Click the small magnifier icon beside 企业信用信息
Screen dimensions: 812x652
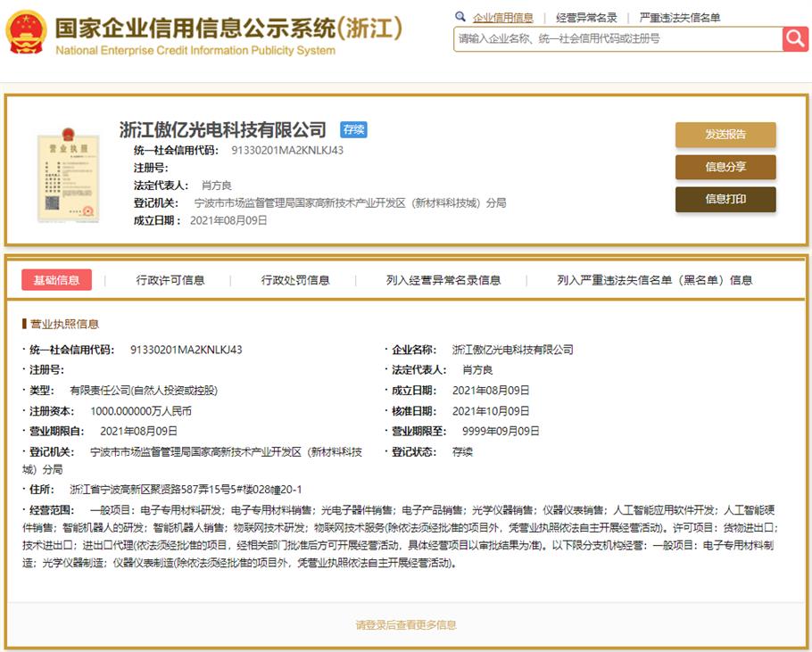460,17
